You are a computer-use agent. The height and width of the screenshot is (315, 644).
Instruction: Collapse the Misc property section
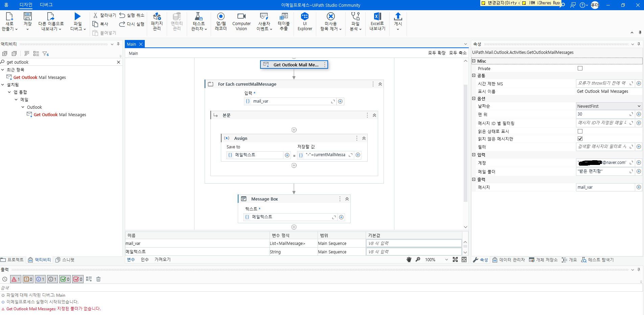474,61
